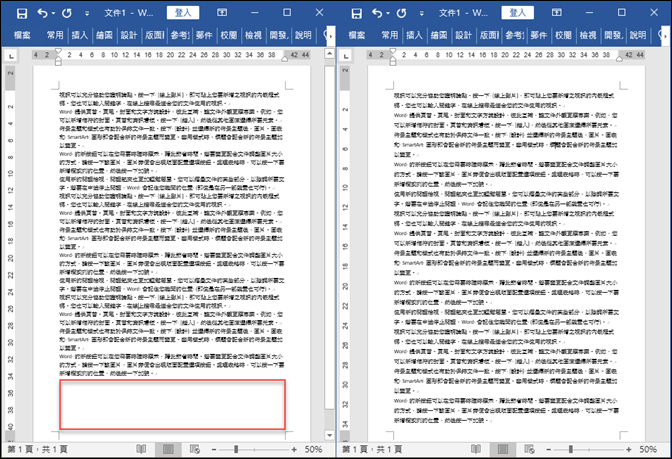Switch to the 郵件 tab in the left window
This screenshot has width=672, height=459.
point(204,35)
